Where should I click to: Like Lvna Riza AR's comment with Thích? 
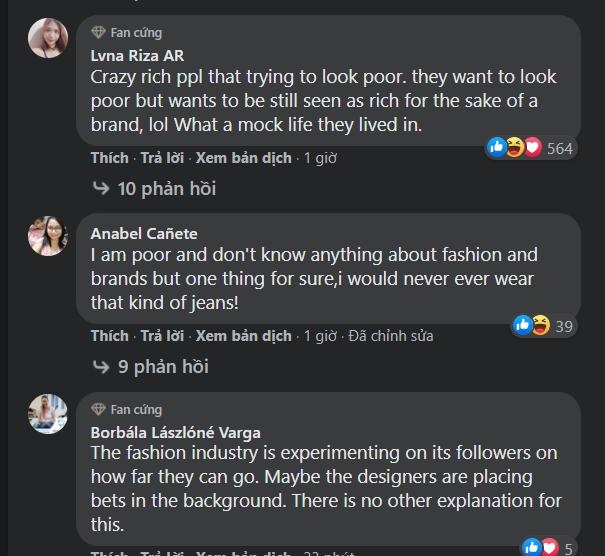[x=109, y=158]
